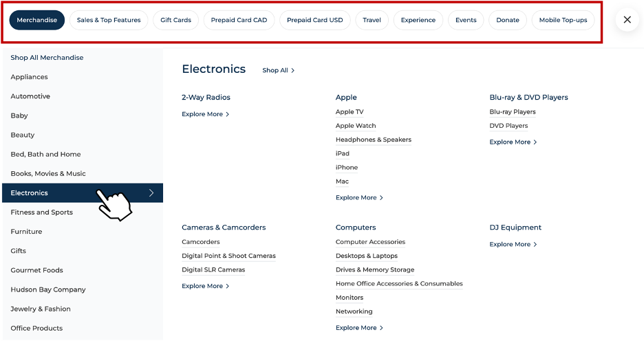Open the Mac link

coord(342,181)
